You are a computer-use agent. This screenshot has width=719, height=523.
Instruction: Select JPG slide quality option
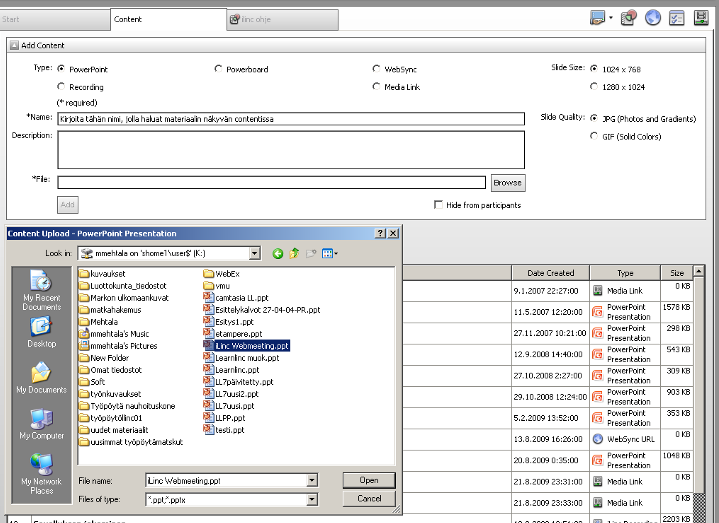tap(594, 118)
